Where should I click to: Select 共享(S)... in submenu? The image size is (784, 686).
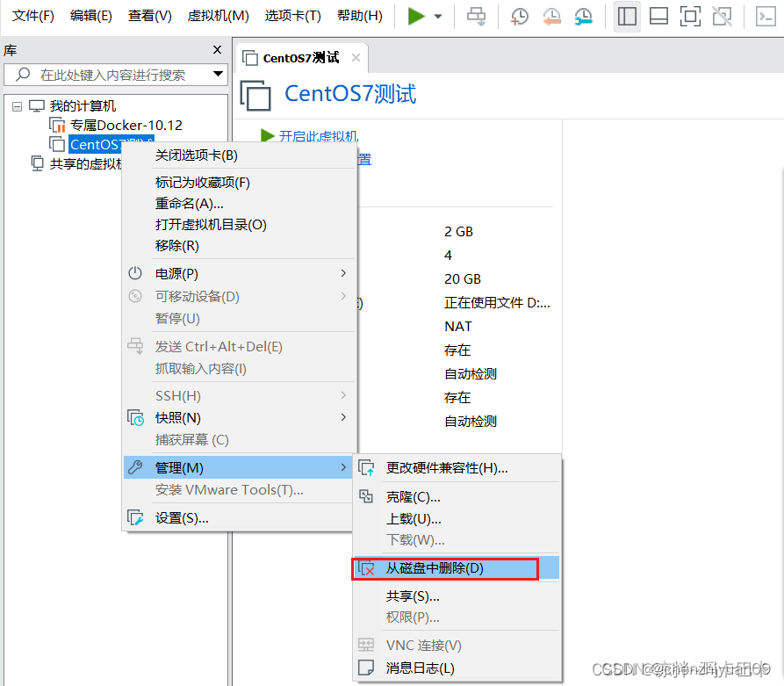pos(413,596)
